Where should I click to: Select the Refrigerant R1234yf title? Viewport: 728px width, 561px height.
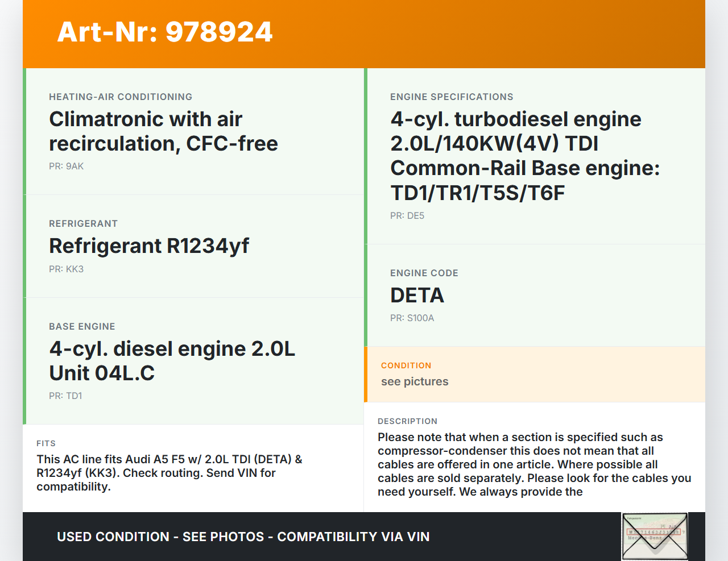tap(149, 246)
